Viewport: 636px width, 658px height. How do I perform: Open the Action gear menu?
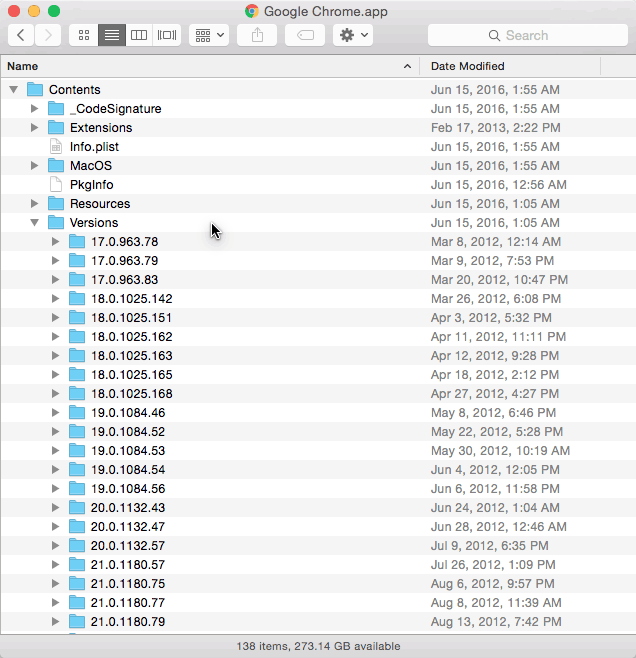[x=353, y=35]
